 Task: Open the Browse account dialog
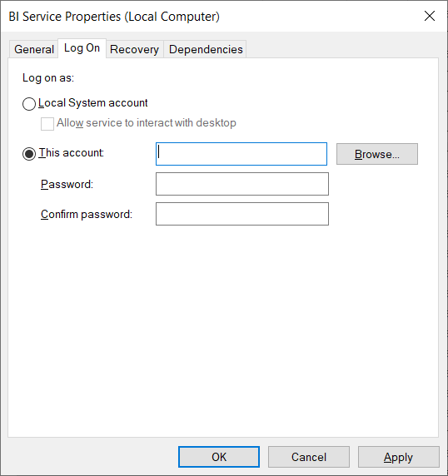point(377,154)
